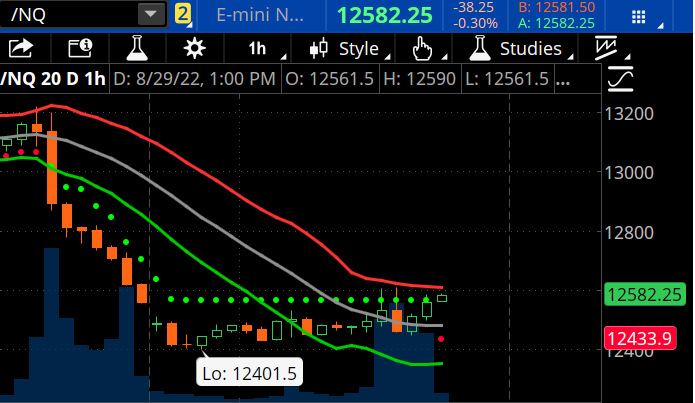Open the Style menu
Screen dimensions: 695x403
350,48
